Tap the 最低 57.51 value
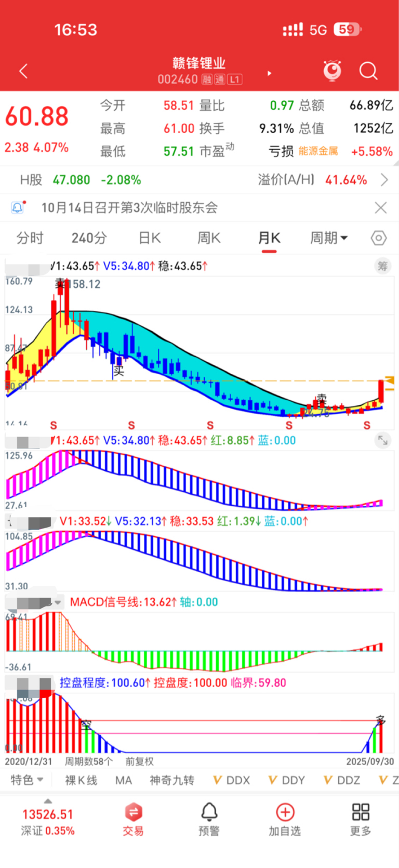Image resolution: width=399 pixels, height=868 pixels. (x=179, y=151)
